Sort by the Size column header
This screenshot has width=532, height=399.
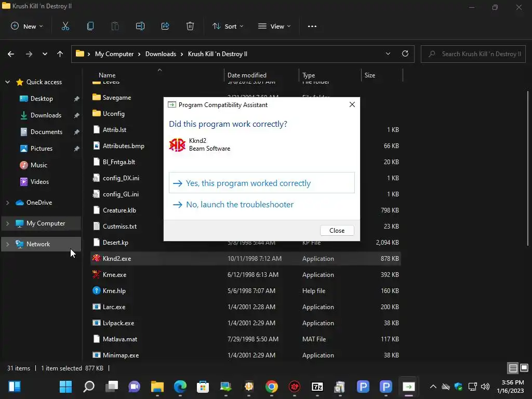pos(370,75)
